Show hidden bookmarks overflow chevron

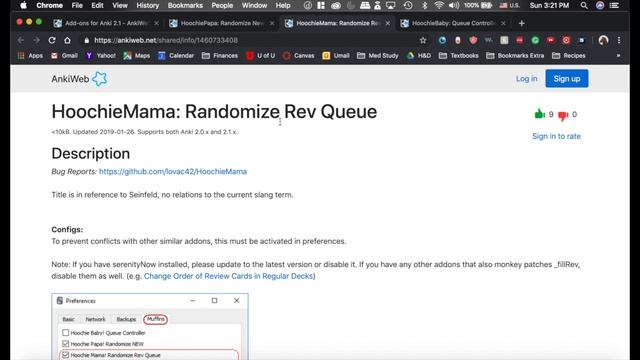[618, 56]
